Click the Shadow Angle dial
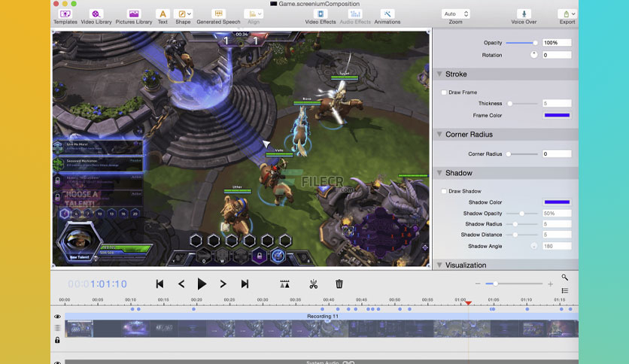This screenshot has height=364, width=629. point(533,246)
